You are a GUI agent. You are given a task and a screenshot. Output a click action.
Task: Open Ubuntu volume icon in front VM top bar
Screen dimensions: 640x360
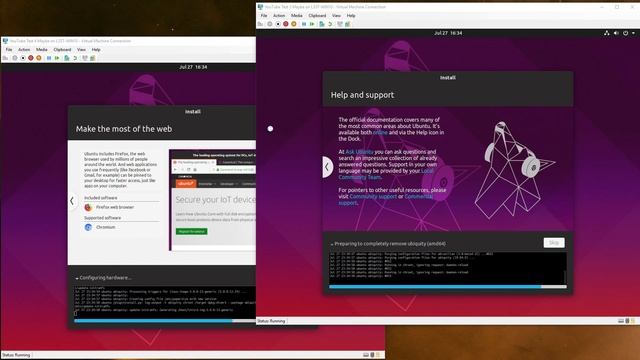(x=616, y=33)
